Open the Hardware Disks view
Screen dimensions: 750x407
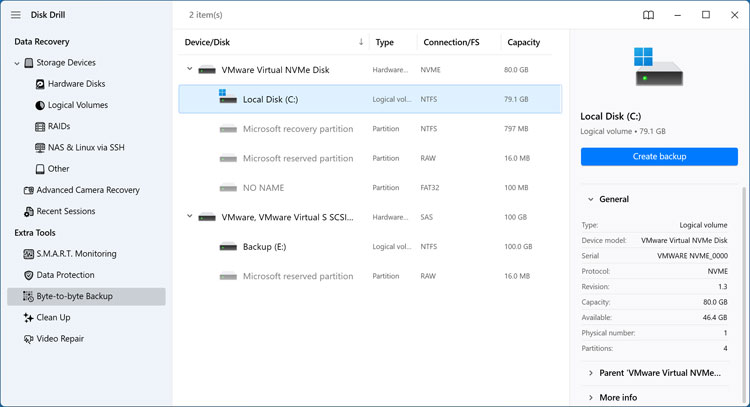[x=77, y=84]
